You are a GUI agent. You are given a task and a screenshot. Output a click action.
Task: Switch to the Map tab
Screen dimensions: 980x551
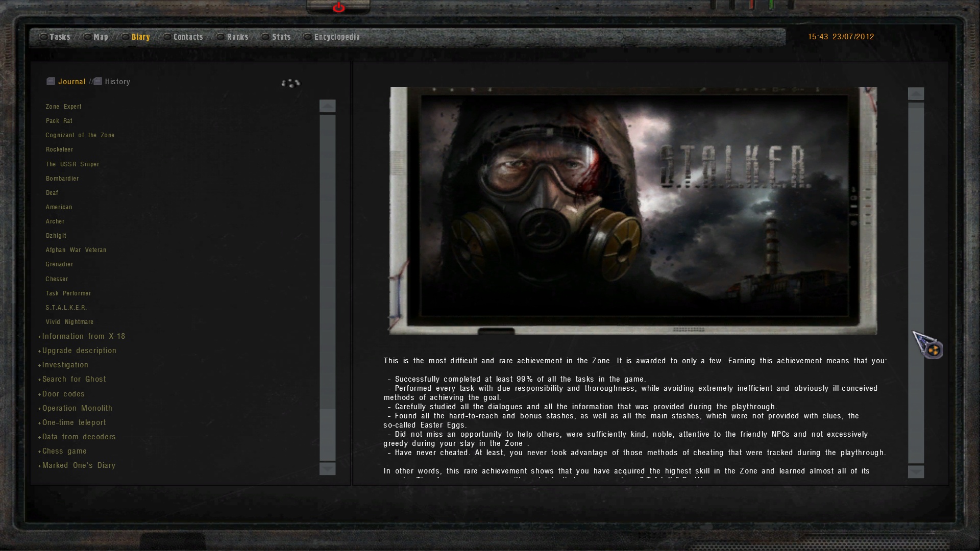(101, 37)
